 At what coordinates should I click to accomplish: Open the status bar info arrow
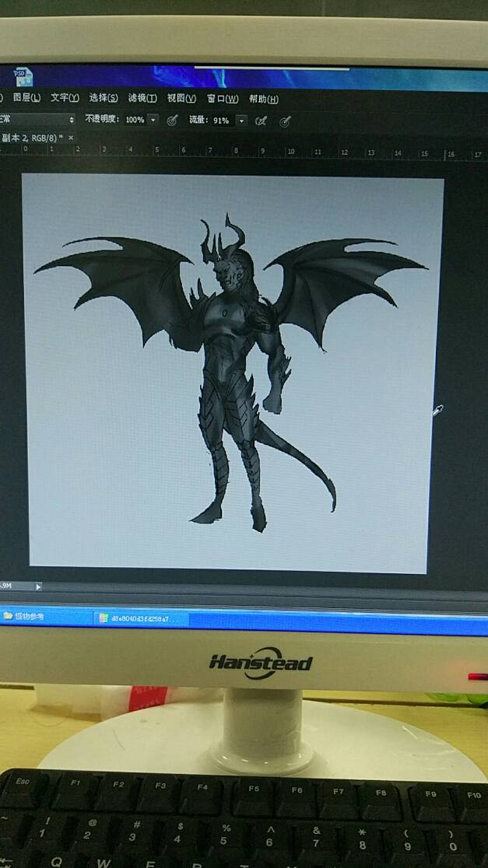pyautogui.click(x=38, y=586)
